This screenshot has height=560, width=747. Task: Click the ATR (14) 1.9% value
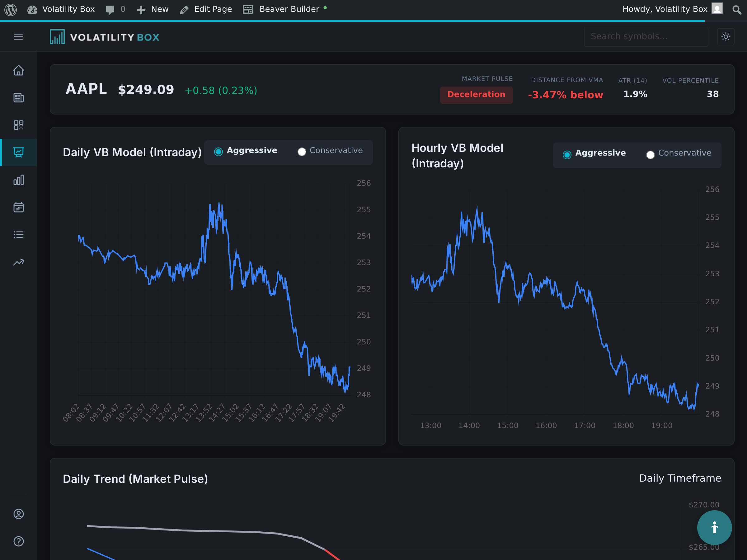coord(635,94)
